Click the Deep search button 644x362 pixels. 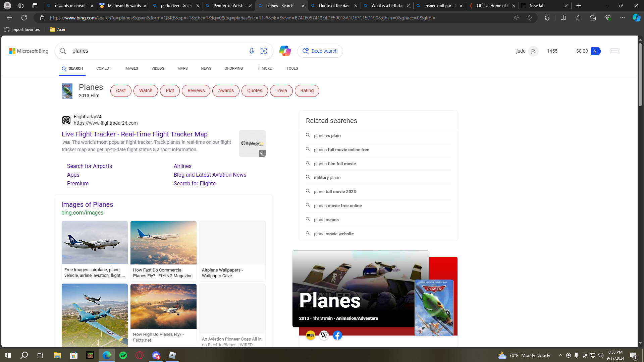[320, 51]
